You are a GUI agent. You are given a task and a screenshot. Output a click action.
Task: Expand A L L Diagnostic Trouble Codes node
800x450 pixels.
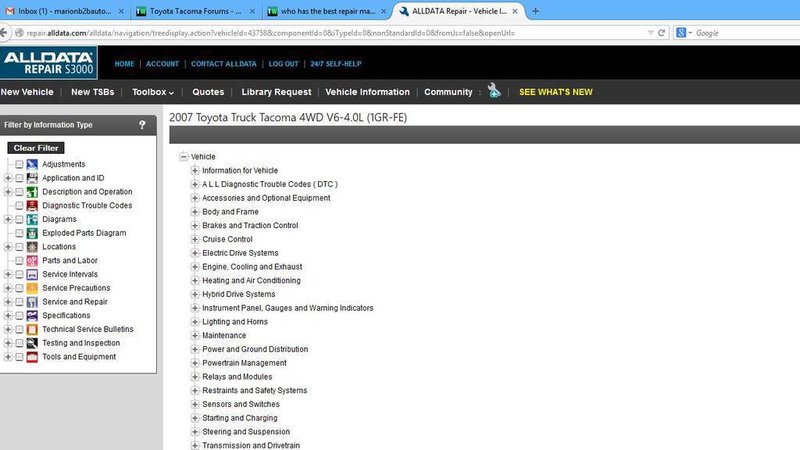pos(194,184)
